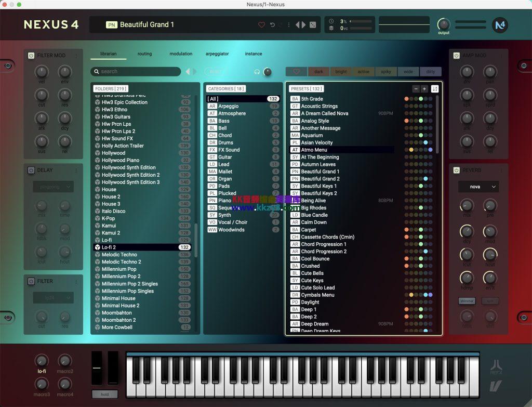This screenshot has height=407, width=532.
Task: Switch to the modulation tab
Action: (x=181, y=54)
